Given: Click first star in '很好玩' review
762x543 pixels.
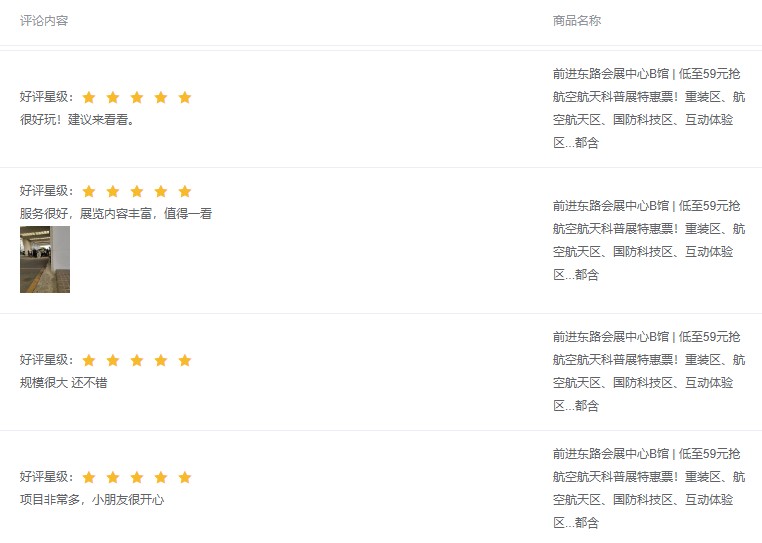Looking at the screenshot, I should point(89,97).
